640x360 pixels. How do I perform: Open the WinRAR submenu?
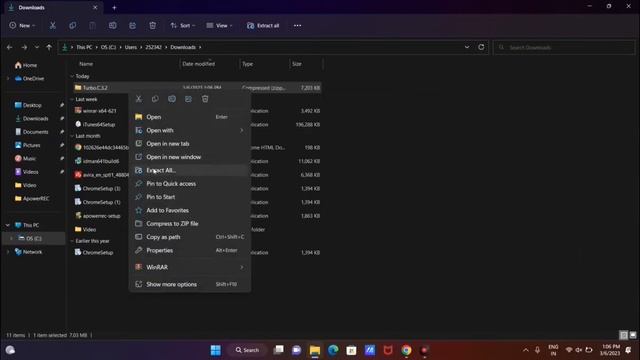point(189,267)
